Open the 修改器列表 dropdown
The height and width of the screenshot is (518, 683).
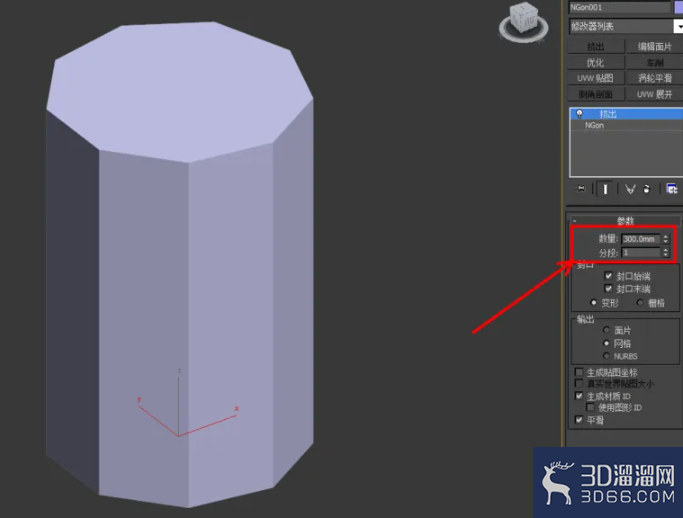(626, 27)
